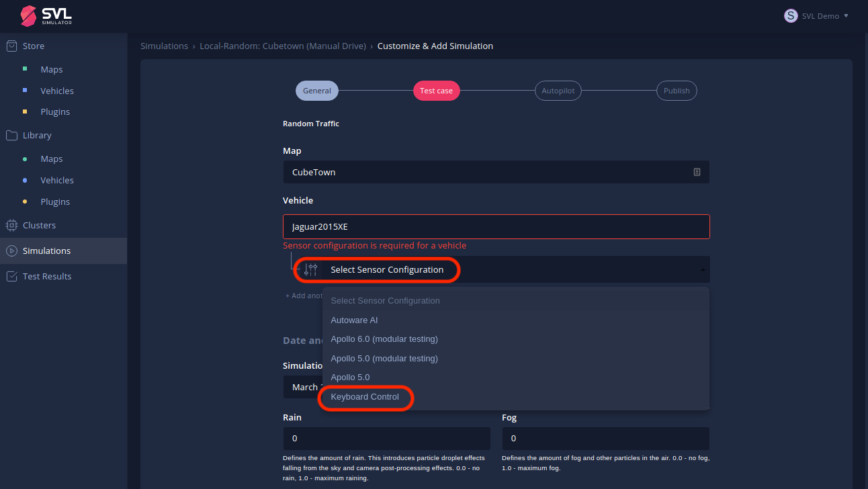This screenshot has height=489, width=868.
Task: Click the Fog value field
Action: pyautogui.click(x=606, y=439)
